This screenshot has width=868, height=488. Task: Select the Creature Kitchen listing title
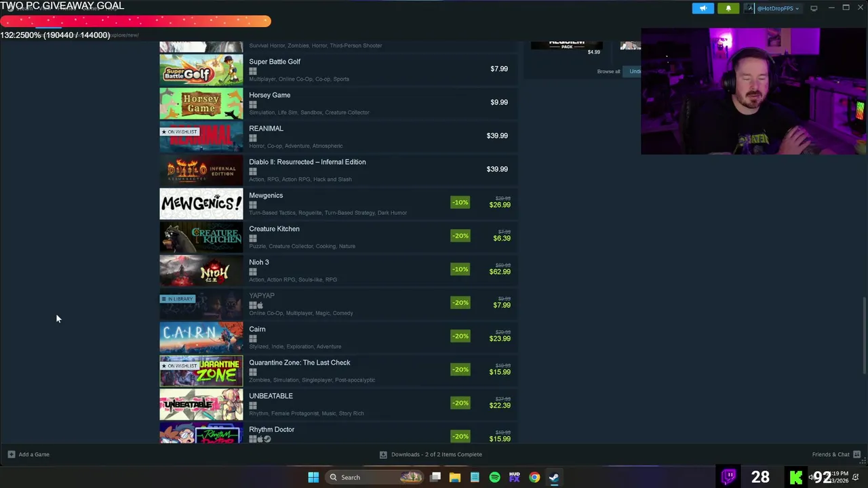point(274,228)
